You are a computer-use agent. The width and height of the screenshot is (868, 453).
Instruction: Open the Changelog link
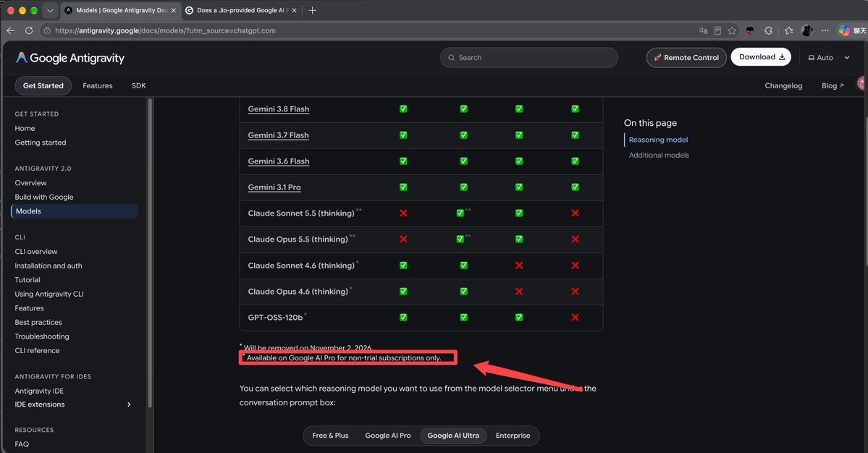point(783,85)
